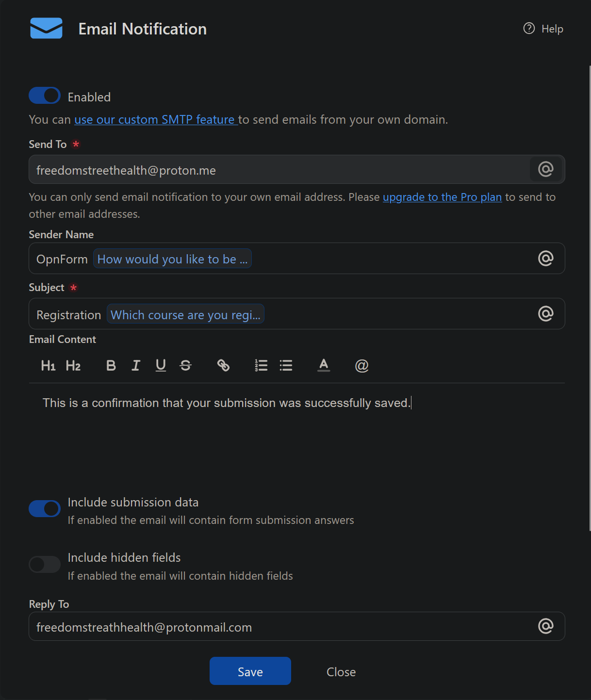
Task: Apply Heading 1 formatting in editor
Action: [x=48, y=365]
